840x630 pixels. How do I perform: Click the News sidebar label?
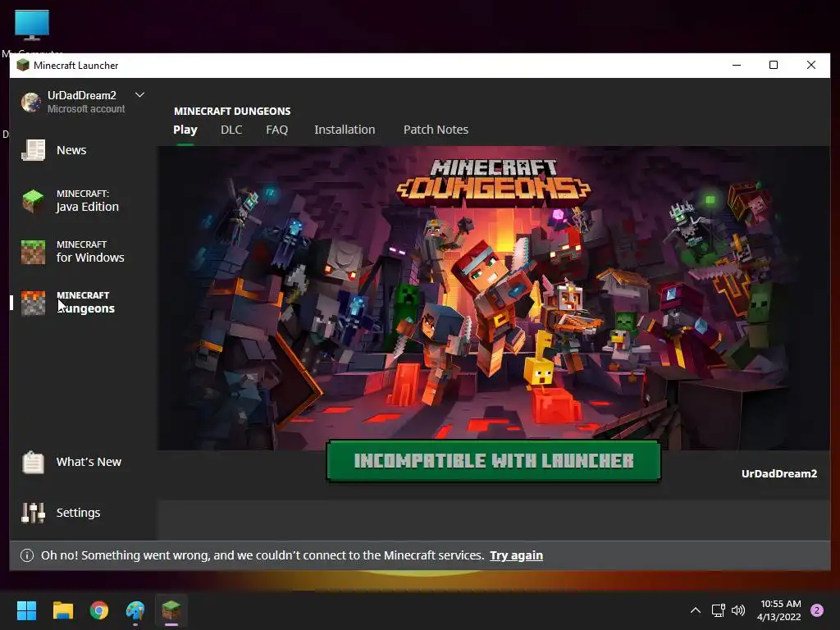(71, 150)
